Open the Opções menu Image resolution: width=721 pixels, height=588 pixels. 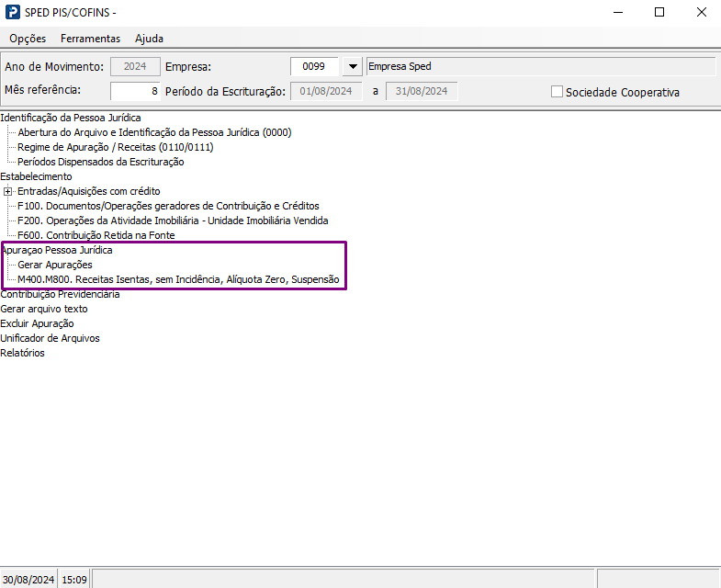28,39
